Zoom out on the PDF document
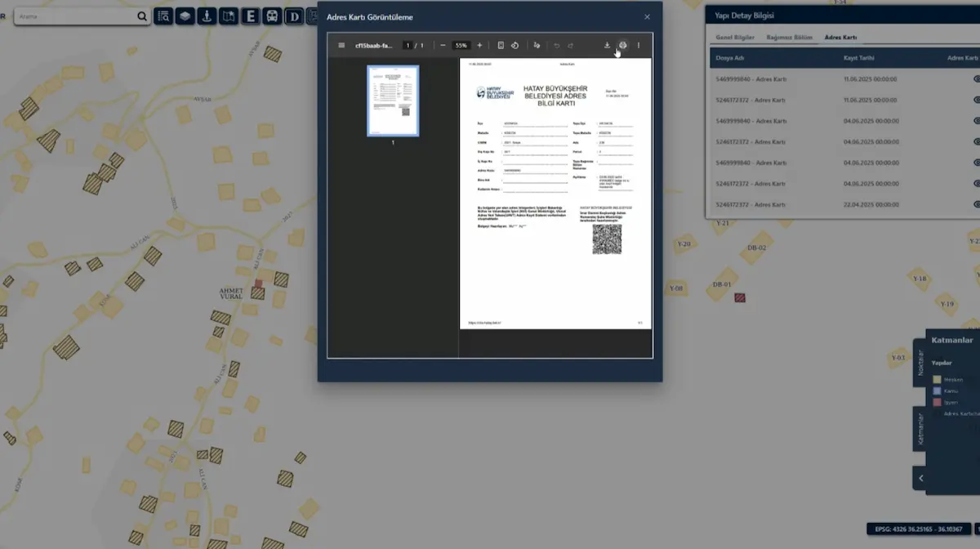The image size is (980, 549). [443, 46]
